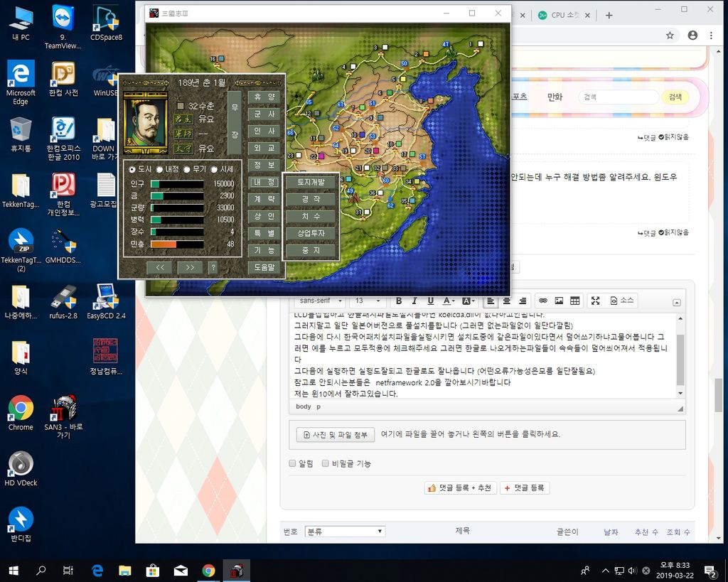Screen dimensions: 728x582
Task: Select the 내정 radio button in game panel
Action: (160, 169)
